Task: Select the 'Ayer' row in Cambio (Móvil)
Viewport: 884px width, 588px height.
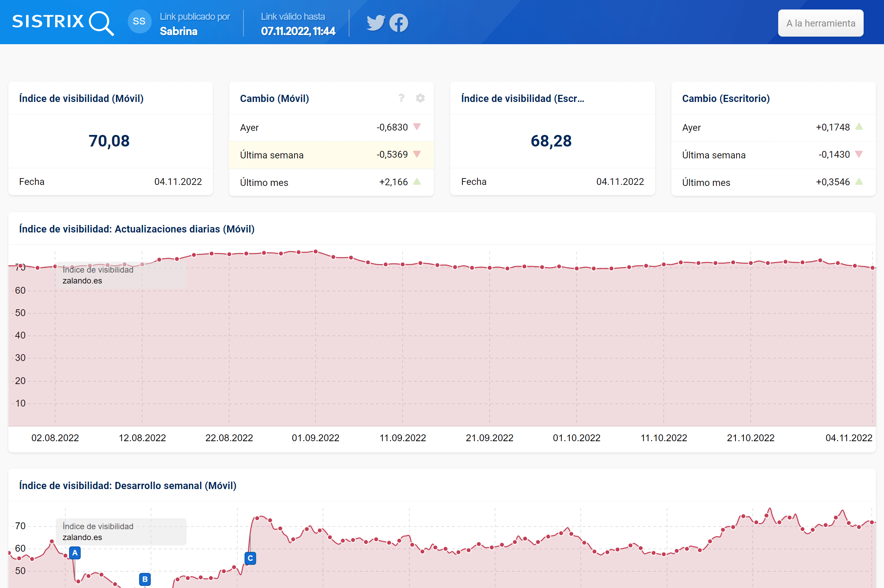Action: (x=331, y=127)
